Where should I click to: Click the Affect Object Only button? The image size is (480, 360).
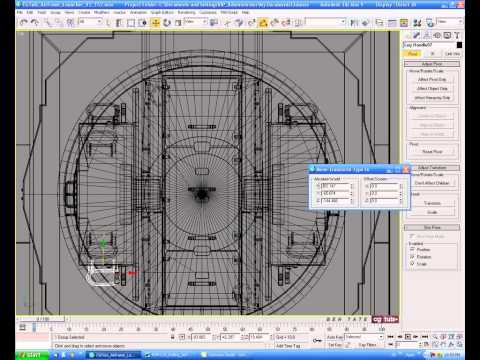432,88
